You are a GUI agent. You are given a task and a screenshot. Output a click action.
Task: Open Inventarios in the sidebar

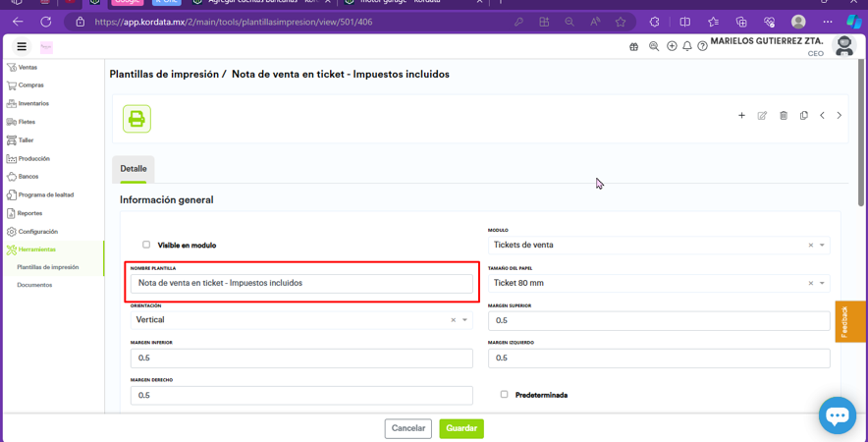33,103
